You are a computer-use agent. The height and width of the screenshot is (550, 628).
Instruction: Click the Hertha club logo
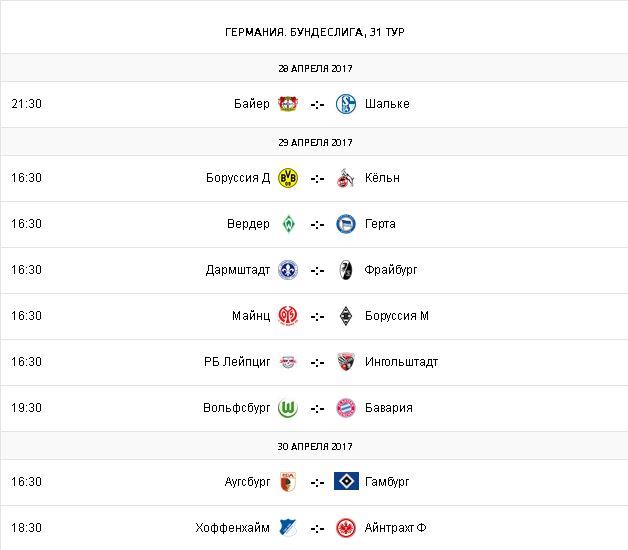346,224
